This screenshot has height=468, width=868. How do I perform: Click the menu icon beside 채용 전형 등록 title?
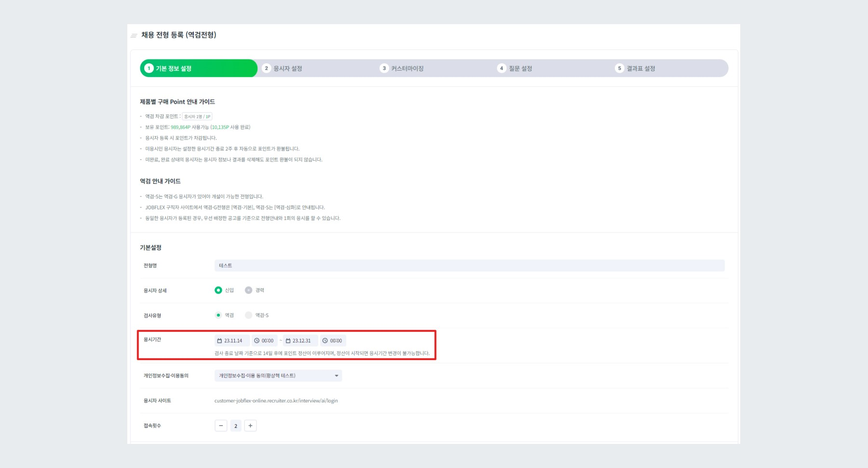coord(134,36)
